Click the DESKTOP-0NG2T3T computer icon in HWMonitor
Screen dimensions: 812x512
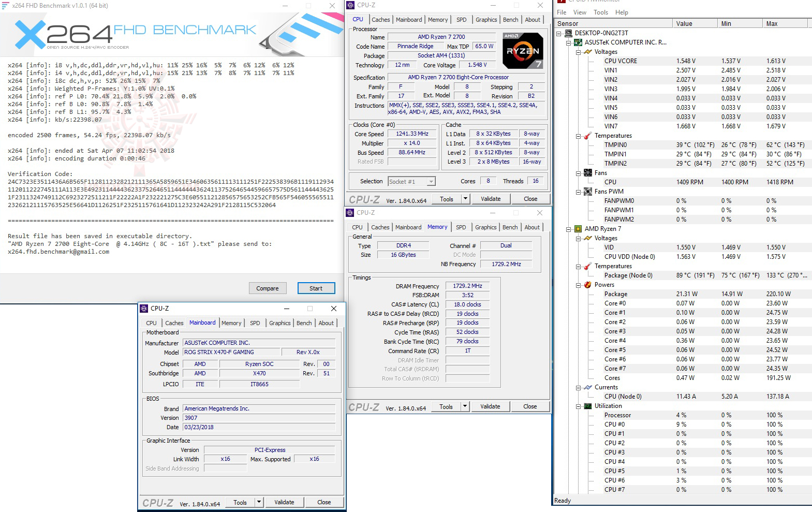pos(568,33)
